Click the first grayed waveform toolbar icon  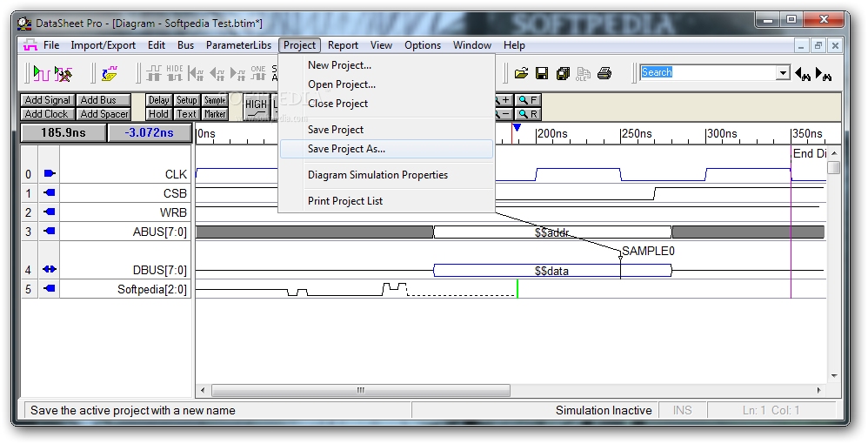[154, 73]
